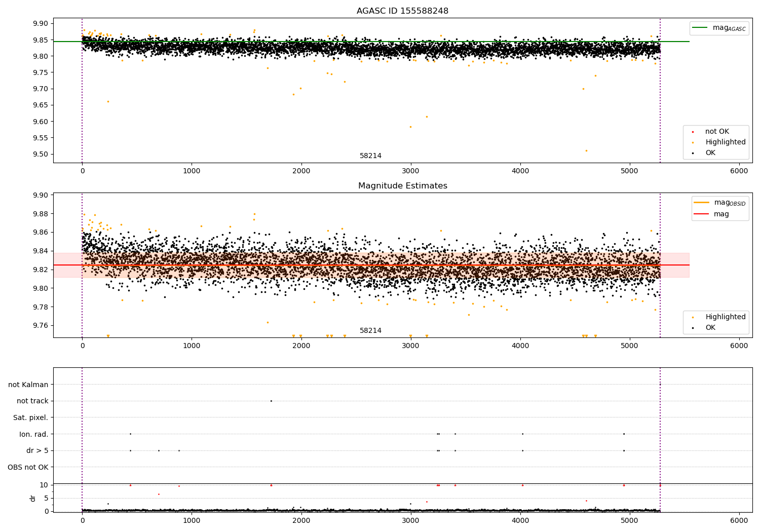Image resolution: width=760 pixels, height=532 pixels.
Task: Click the 9.76 tick label on middle plot
Action: click(40, 326)
